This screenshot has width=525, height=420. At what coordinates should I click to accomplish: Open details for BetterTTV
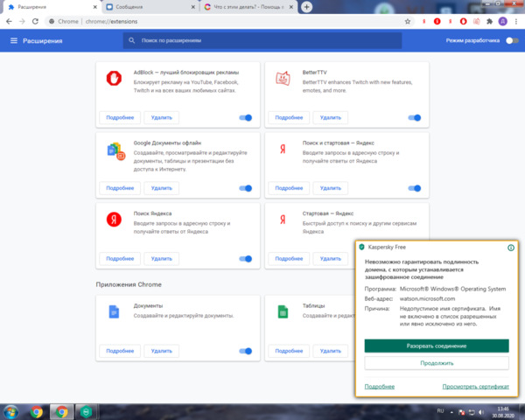[289, 117]
